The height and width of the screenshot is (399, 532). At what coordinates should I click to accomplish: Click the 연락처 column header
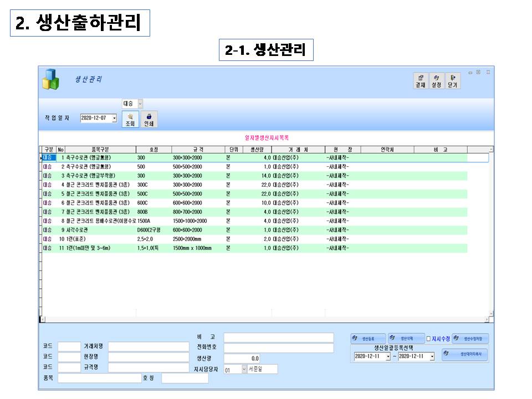pyautogui.click(x=387, y=150)
